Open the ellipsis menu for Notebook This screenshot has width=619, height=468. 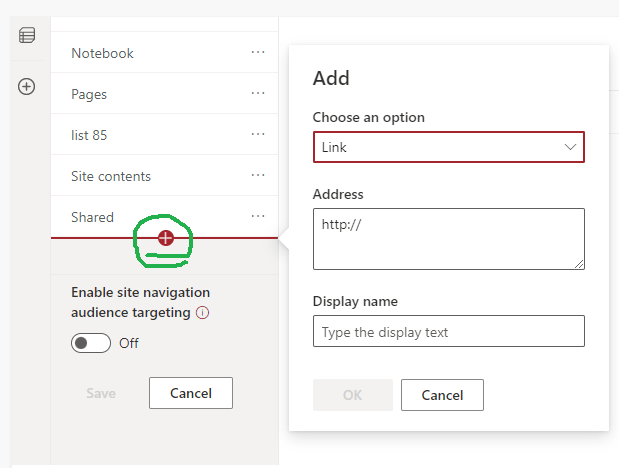258,52
